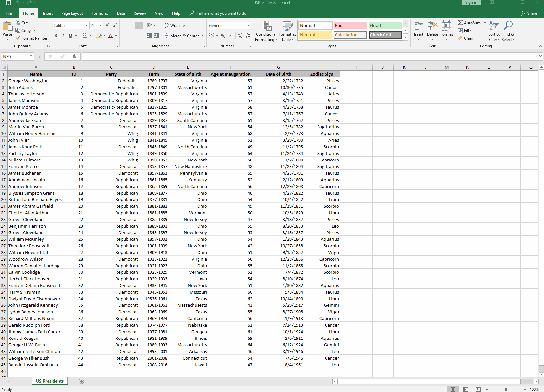Toggle Italic formatting
Screen dimensions: 544x392
pos(63,36)
